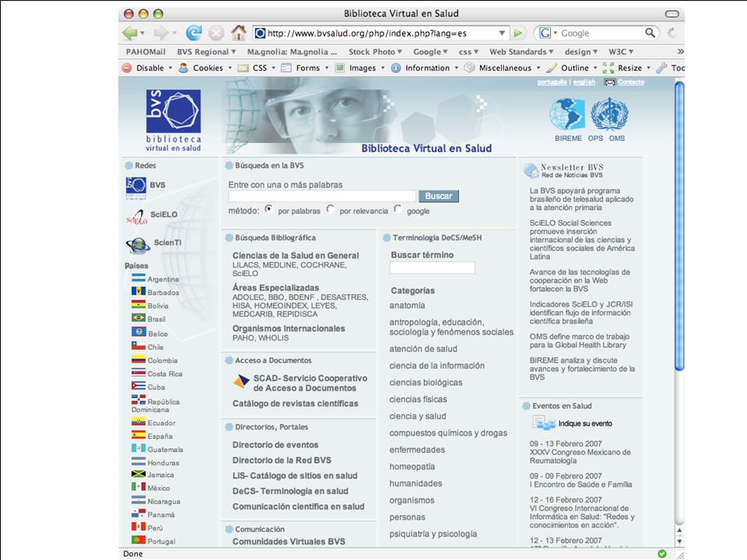Viewport: 747px width, 560px height.
Task: Expand the css bookmarks folder
Action: pyautogui.click(x=468, y=51)
